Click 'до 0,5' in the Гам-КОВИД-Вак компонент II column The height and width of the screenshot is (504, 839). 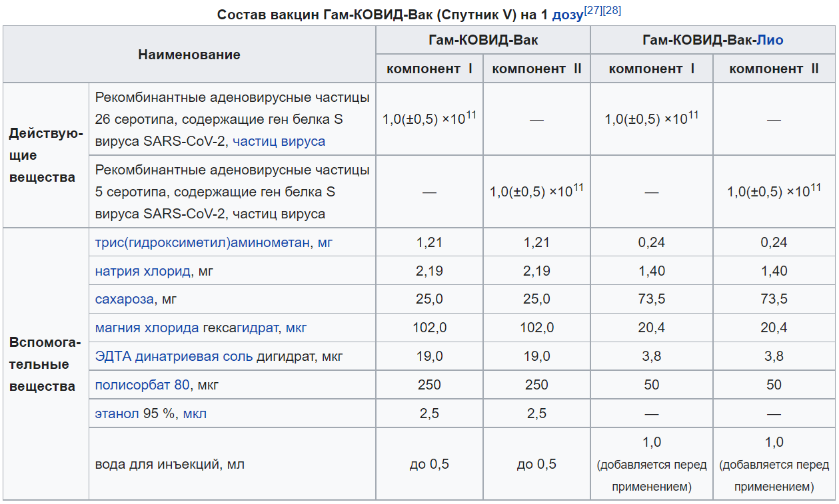pyautogui.click(x=536, y=464)
